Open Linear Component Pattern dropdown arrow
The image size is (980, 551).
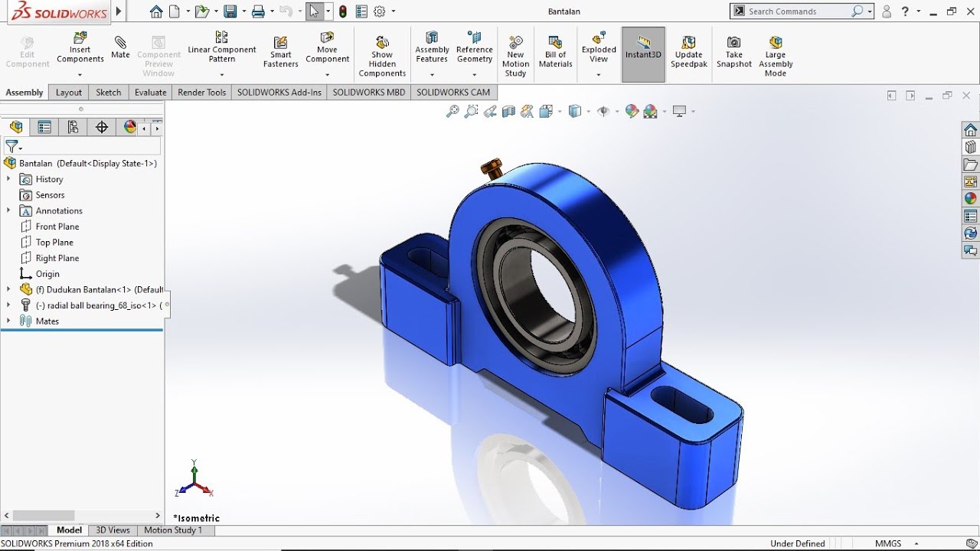[x=222, y=75]
